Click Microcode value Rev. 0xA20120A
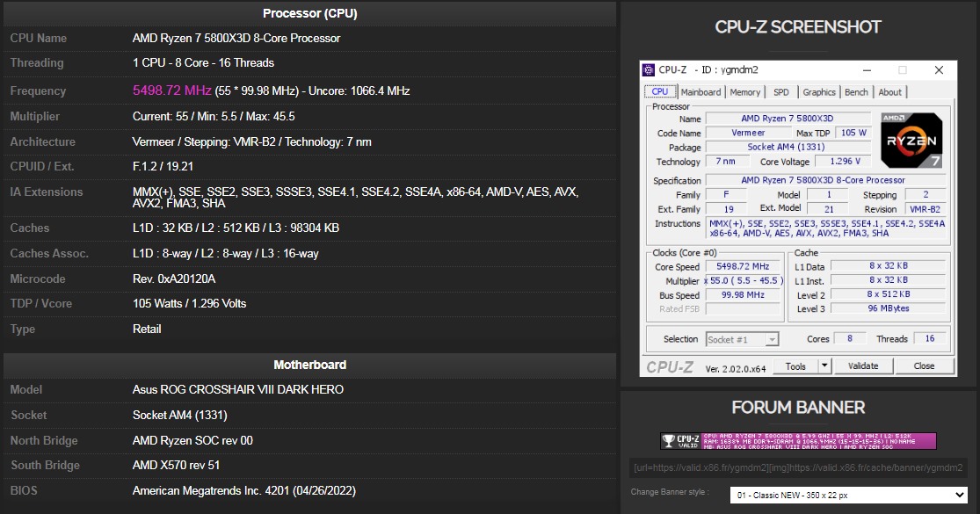 tap(174, 279)
